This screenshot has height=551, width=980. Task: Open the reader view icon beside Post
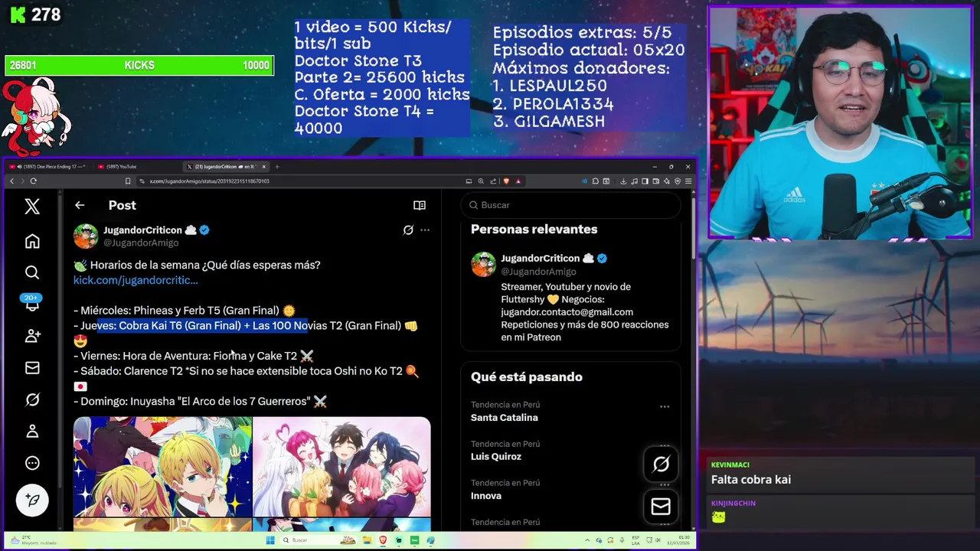click(420, 205)
